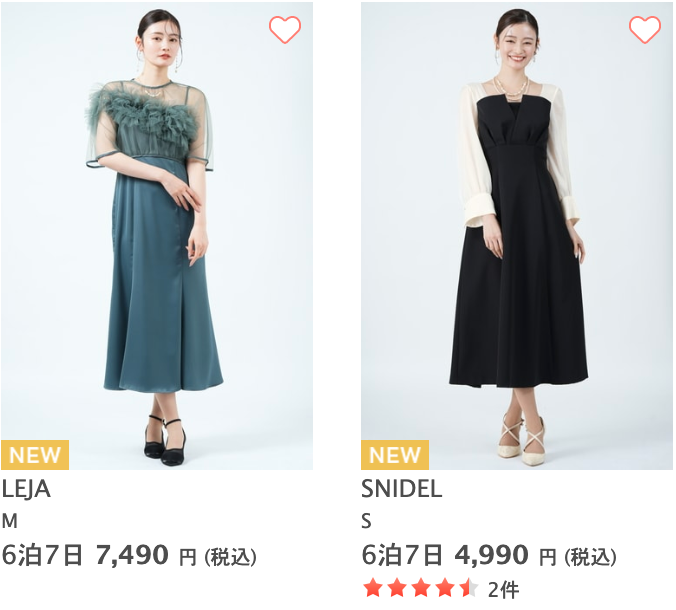Click the NEW badge on the SNIDEL item

(395, 455)
